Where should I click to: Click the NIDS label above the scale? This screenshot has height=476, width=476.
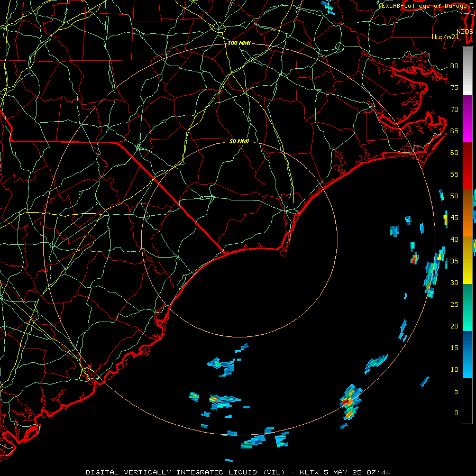[x=465, y=32]
